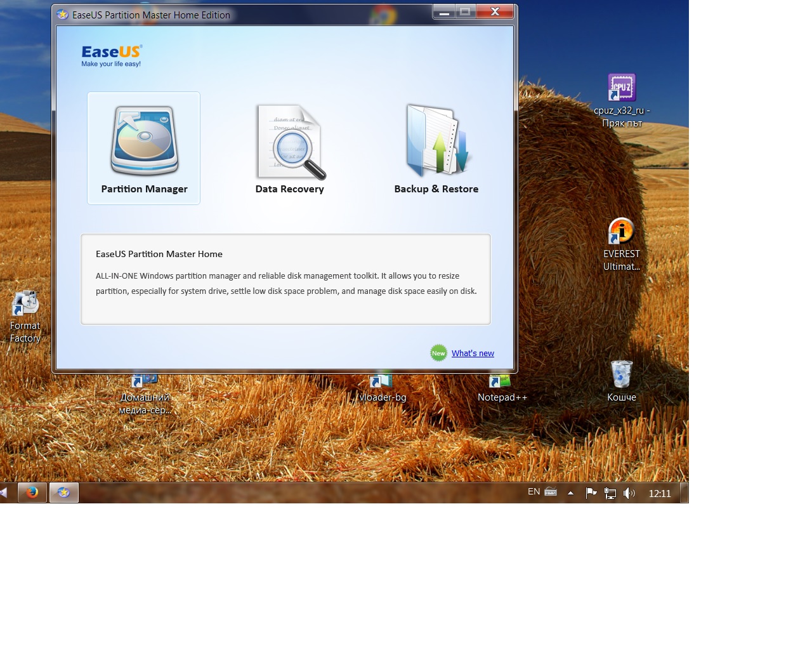Viewport: 812px width, 650px height.
Task: Click the green New badge icon
Action: 438,354
